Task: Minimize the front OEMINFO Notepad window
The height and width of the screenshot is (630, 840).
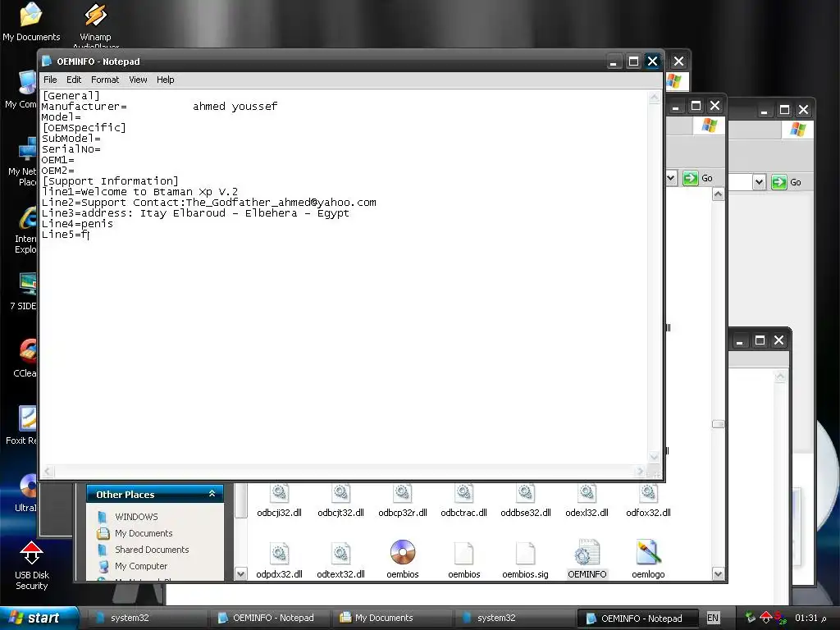Action: click(614, 62)
